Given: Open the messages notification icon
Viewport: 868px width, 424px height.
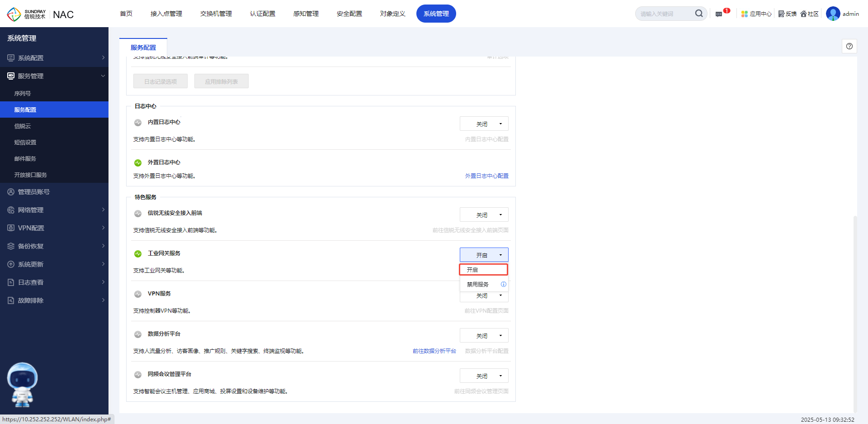Looking at the screenshot, I should [x=719, y=14].
